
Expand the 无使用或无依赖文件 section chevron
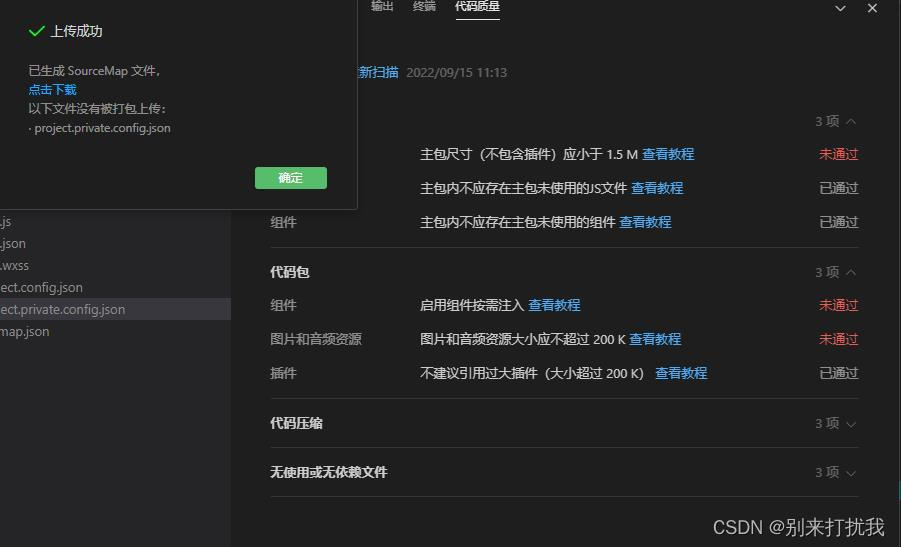(851, 473)
